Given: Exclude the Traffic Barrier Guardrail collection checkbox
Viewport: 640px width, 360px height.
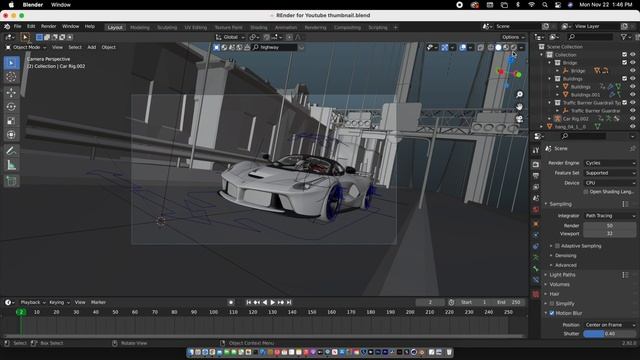Looking at the screenshot, I should click(624, 103).
